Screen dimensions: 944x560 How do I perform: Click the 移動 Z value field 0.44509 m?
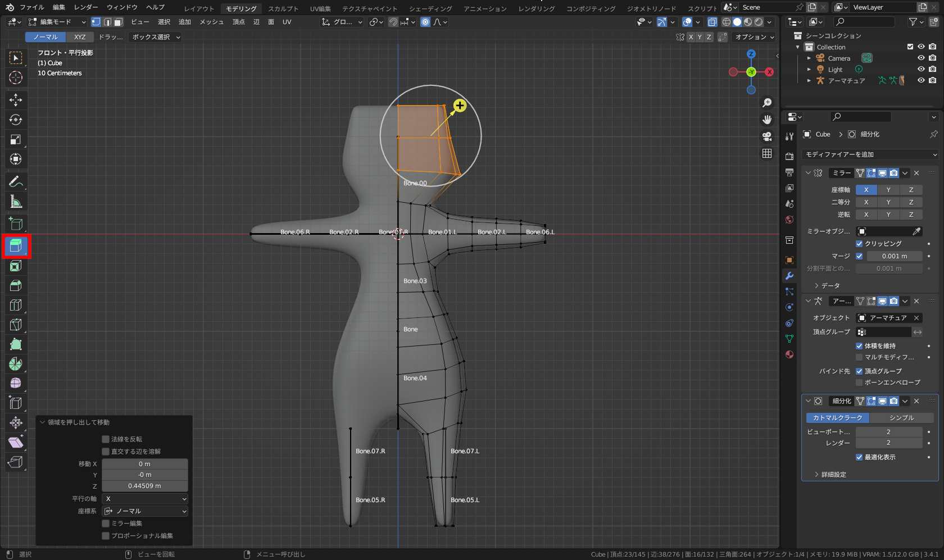(x=144, y=486)
